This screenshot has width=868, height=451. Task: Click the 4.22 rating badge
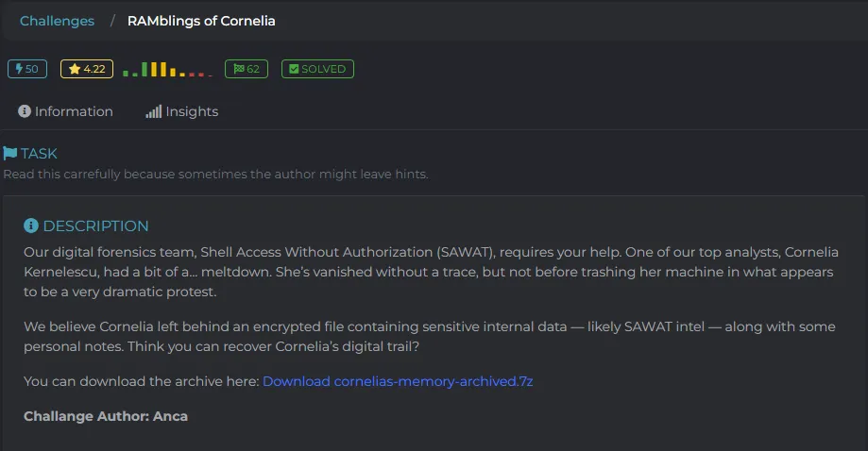tap(87, 69)
